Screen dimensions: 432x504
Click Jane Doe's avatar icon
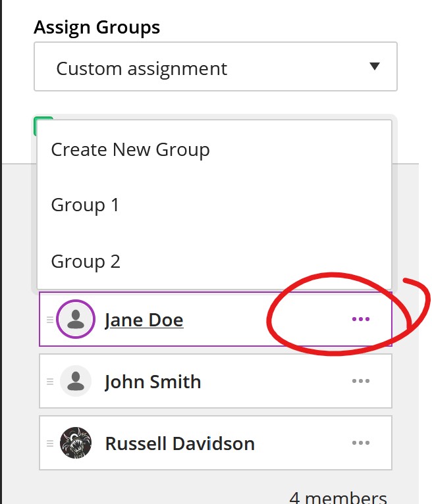76,319
